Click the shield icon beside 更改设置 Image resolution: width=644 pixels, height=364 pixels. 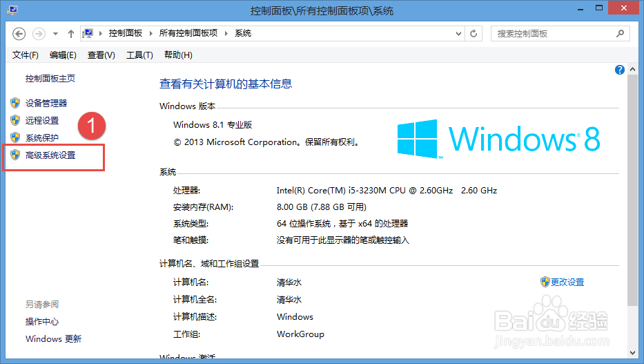545,282
